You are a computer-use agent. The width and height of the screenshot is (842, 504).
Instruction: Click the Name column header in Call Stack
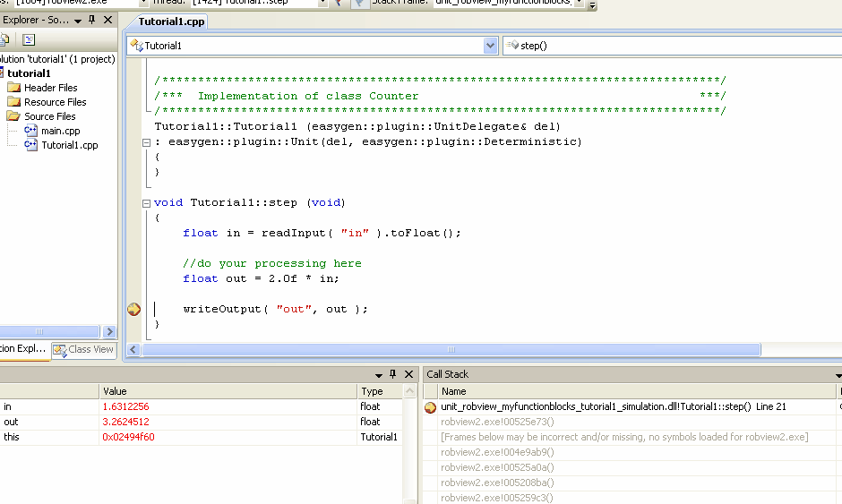[x=636, y=391]
